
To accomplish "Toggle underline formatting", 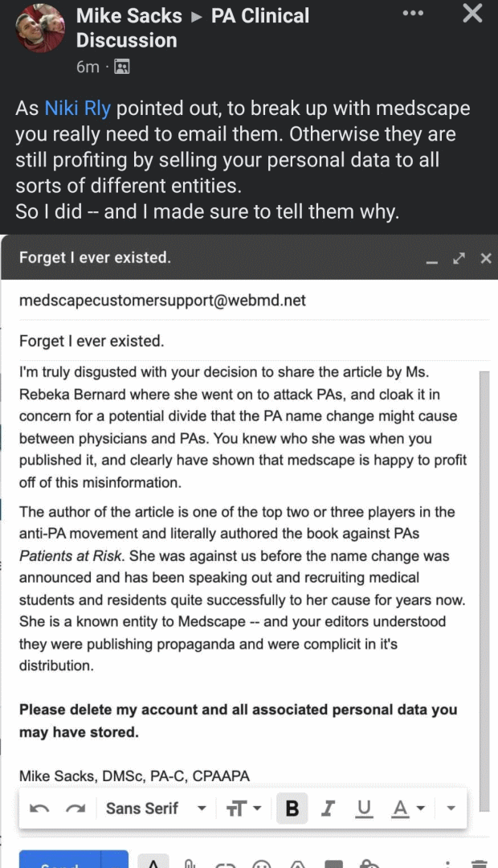I will [364, 809].
